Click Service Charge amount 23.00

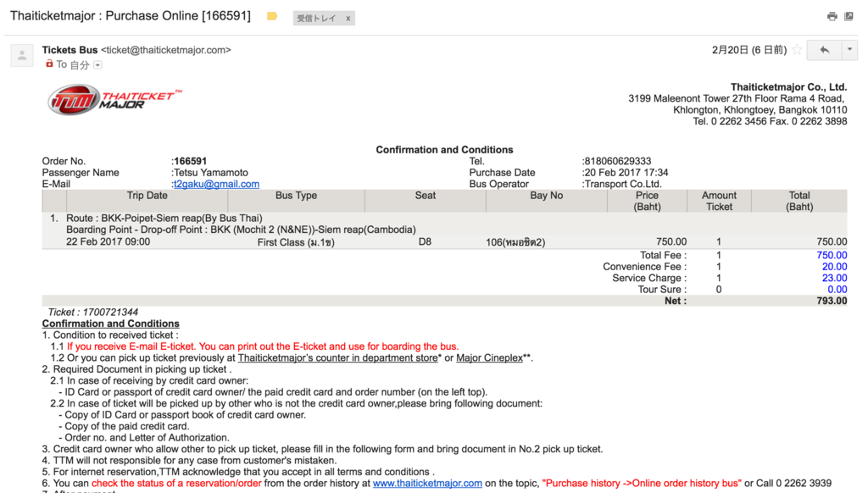point(834,279)
